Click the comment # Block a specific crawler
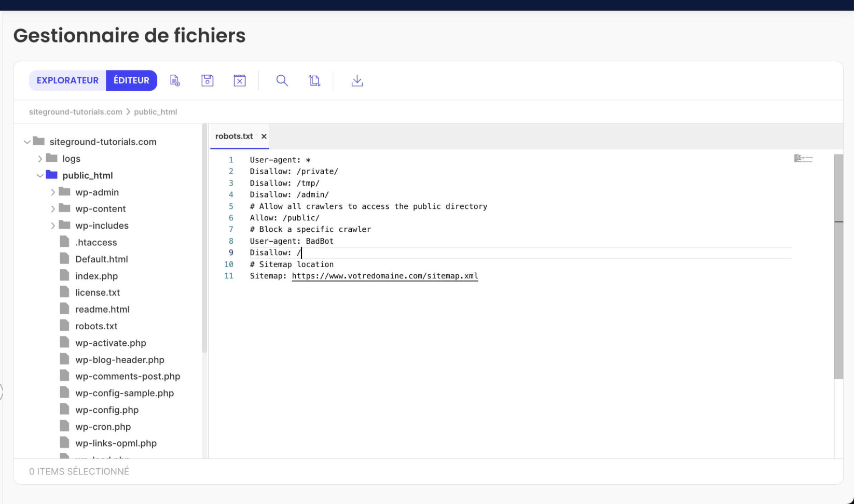 point(310,230)
